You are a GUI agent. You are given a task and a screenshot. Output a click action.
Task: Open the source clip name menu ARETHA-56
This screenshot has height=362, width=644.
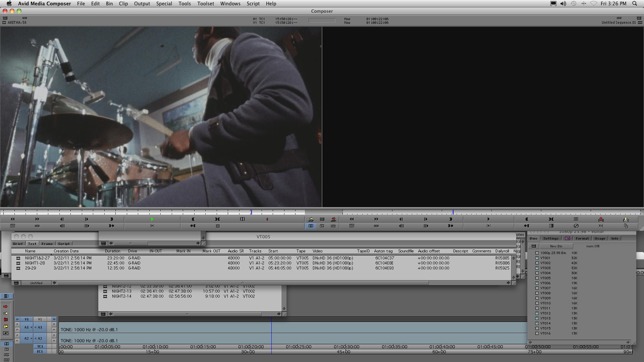click(17, 23)
